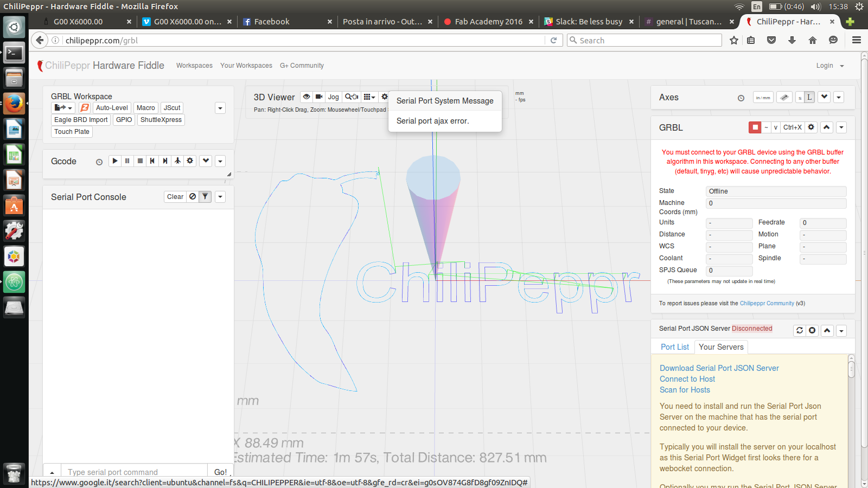Viewport: 868px width, 488px height.
Task: Pause Gcode playback
Action: 127,161
